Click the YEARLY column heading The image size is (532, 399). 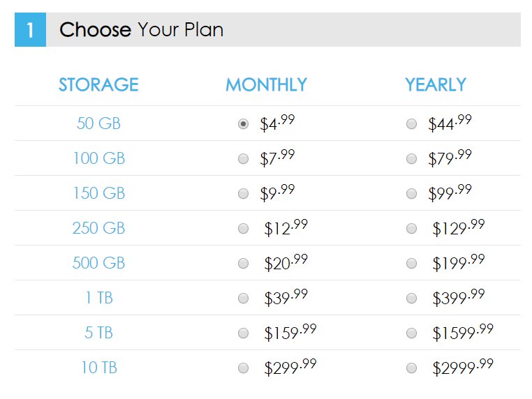click(436, 84)
